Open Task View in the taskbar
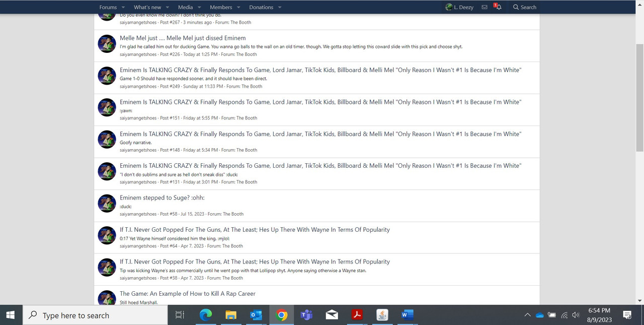This screenshot has height=325, width=644. pos(180,315)
